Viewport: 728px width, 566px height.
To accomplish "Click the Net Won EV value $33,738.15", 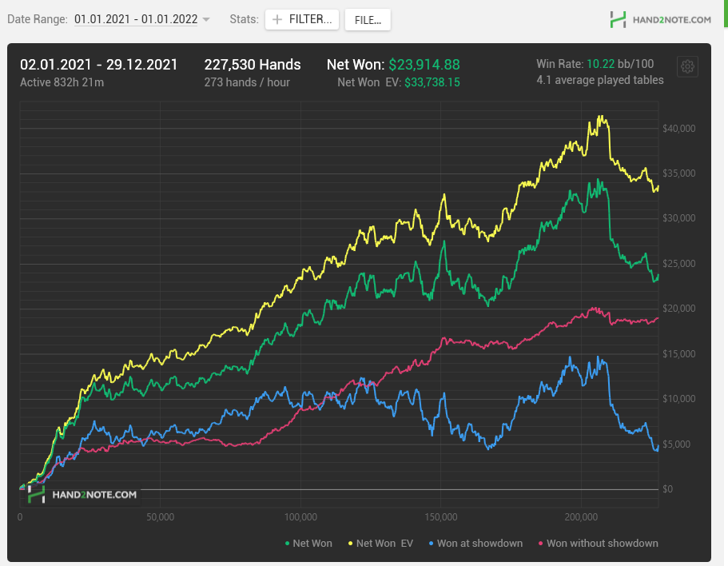I will (x=432, y=82).
